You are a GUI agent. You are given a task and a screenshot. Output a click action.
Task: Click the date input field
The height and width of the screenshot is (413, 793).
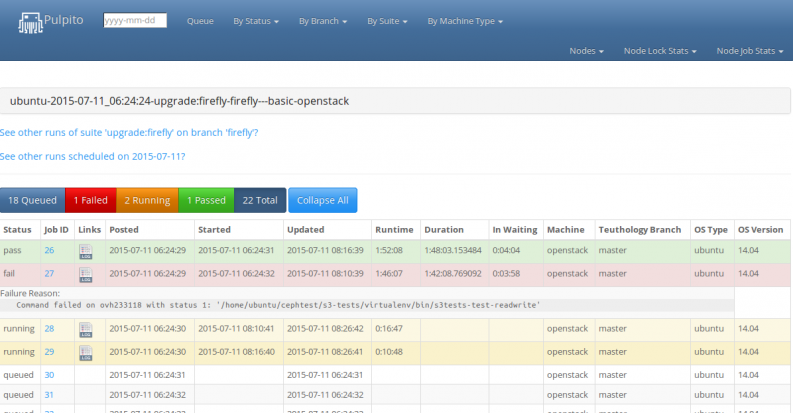(135, 20)
